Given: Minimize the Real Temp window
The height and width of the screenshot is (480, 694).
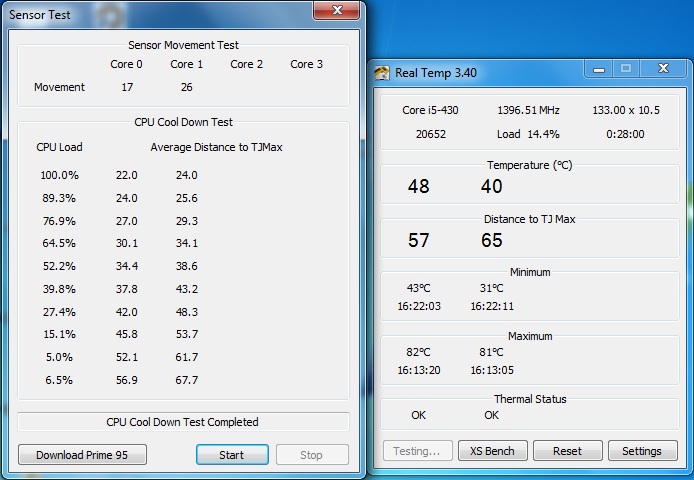Looking at the screenshot, I should (598, 69).
